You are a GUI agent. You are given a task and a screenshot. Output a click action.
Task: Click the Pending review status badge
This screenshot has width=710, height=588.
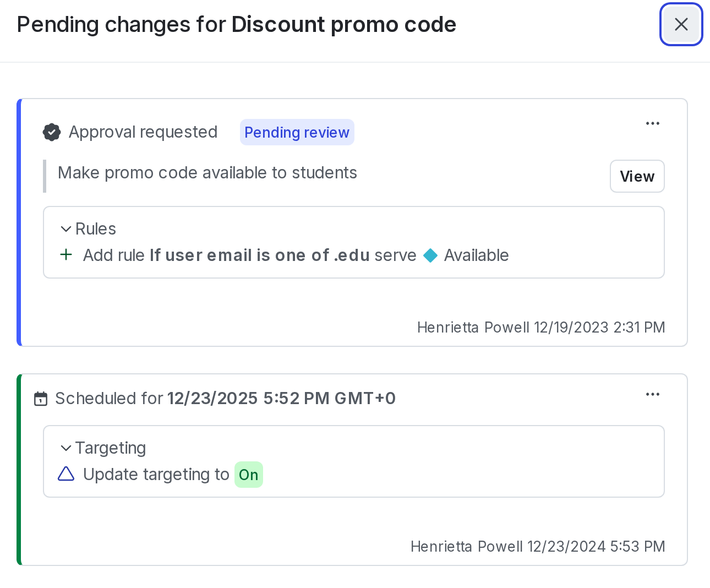click(297, 132)
